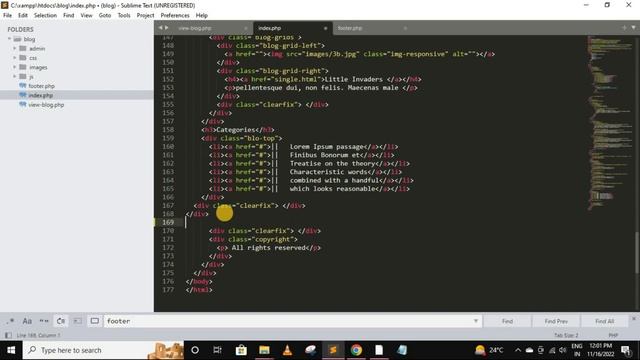Switch to the view-blog.php tab
This screenshot has width=640, height=360.
(195, 28)
